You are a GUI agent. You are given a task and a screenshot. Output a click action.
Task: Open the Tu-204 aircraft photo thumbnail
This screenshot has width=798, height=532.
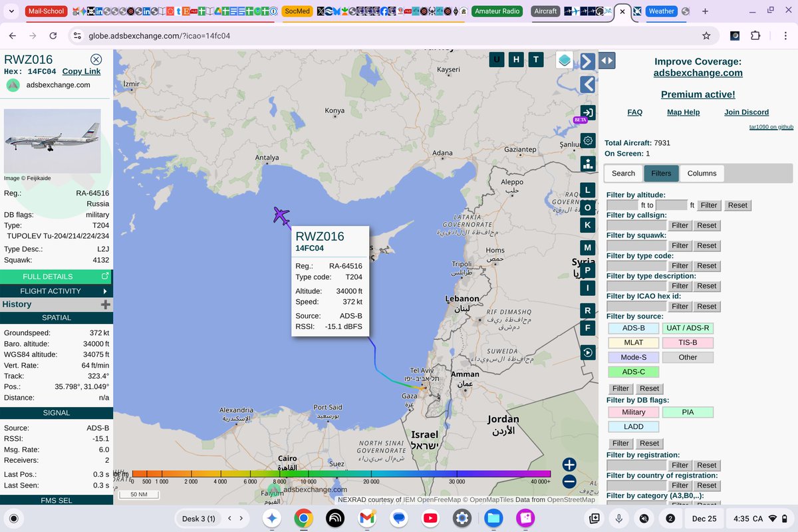click(53, 141)
